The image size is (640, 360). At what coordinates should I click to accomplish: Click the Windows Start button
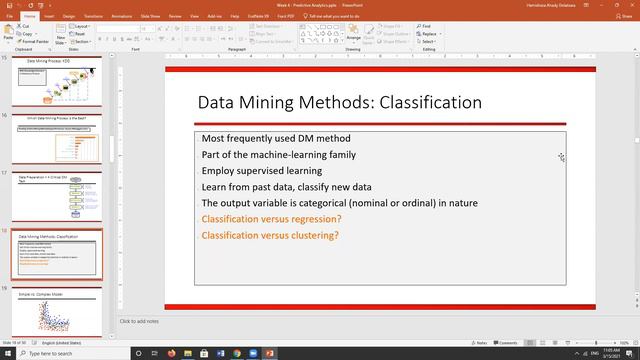coord(8,353)
